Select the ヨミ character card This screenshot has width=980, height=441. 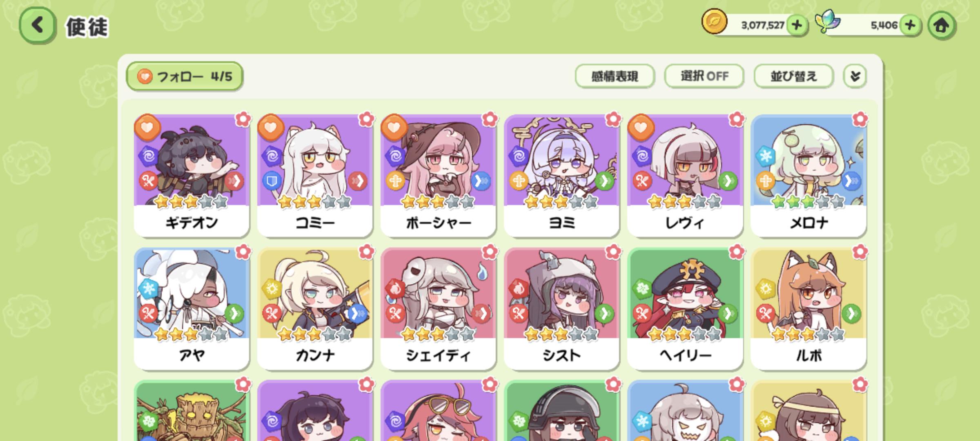[x=562, y=176]
